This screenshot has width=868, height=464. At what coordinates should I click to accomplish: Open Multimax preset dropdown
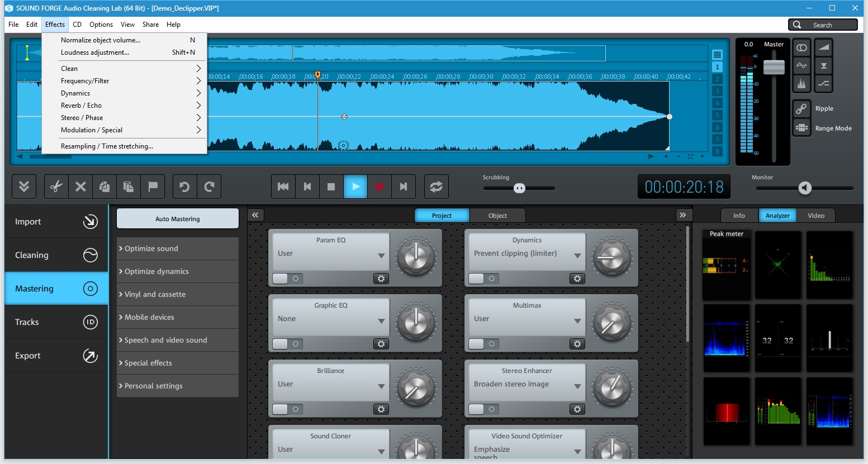pos(577,321)
